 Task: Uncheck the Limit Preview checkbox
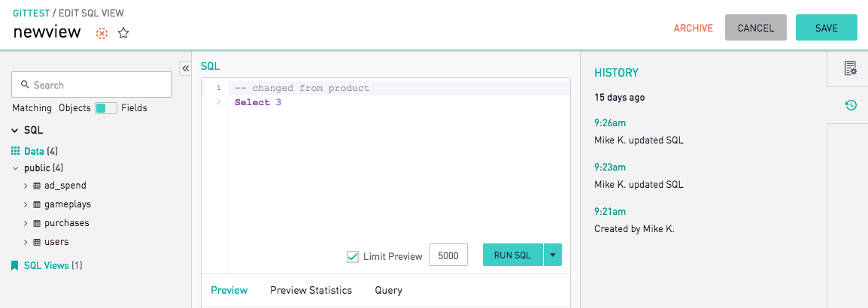(x=353, y=257)
